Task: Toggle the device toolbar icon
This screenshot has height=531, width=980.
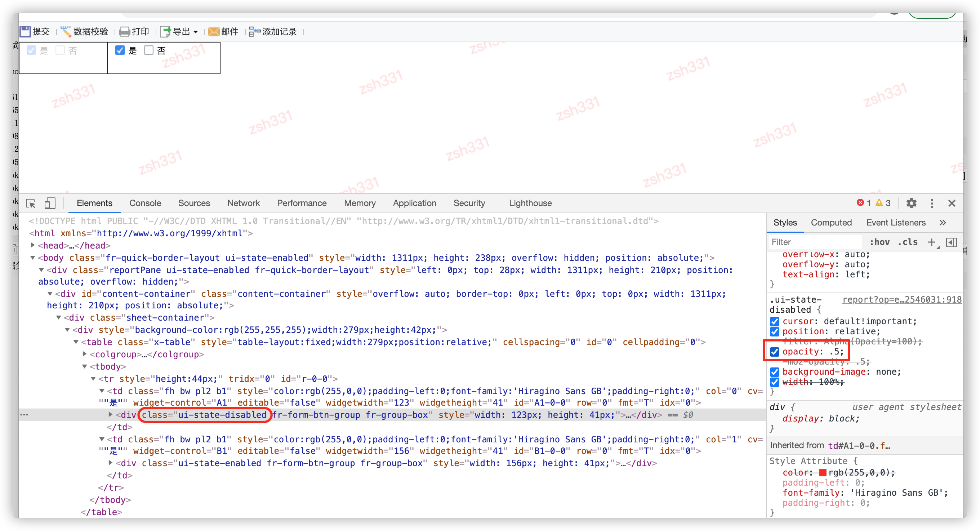Action: click(x=50, y=204)
